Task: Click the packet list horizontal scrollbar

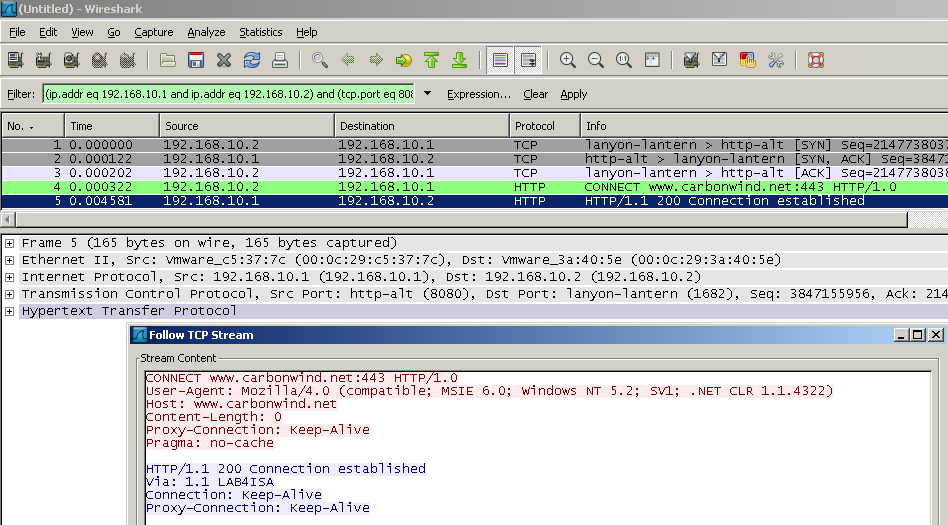Action: (x=461, y=219)
